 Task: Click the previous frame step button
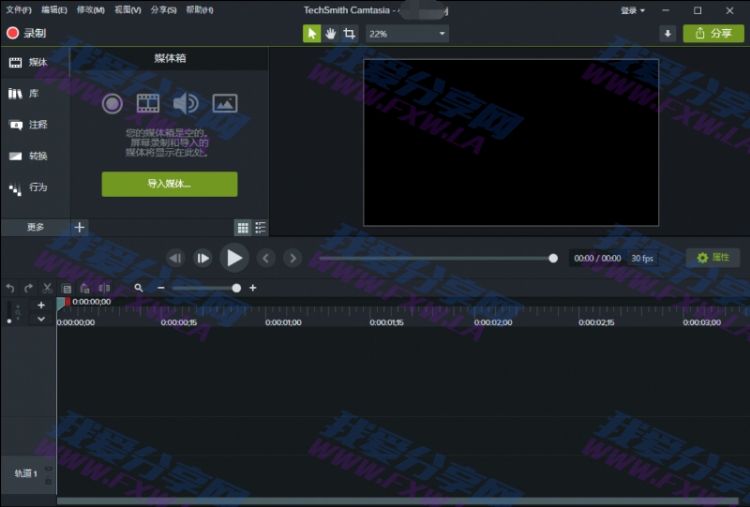(176, 258)
